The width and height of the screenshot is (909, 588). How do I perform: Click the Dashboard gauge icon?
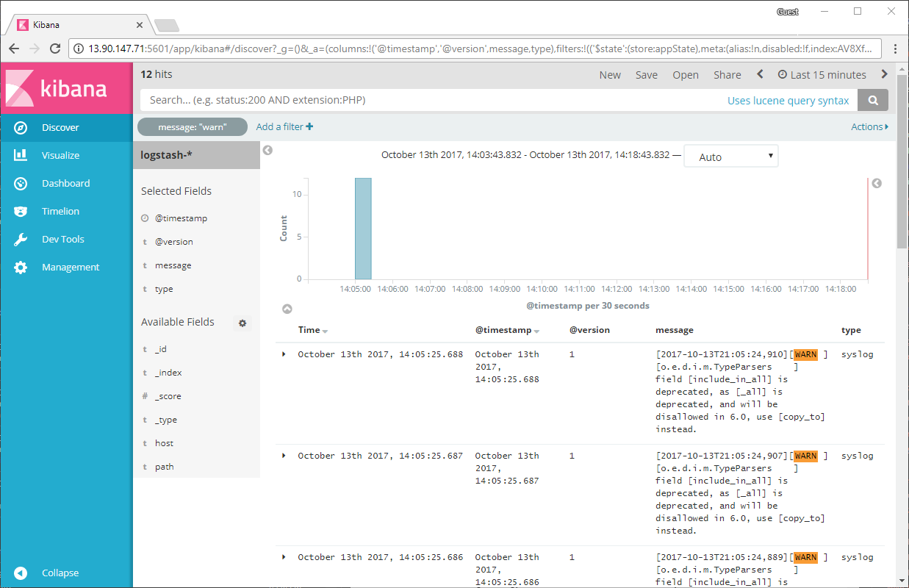(x=21, y=183)
